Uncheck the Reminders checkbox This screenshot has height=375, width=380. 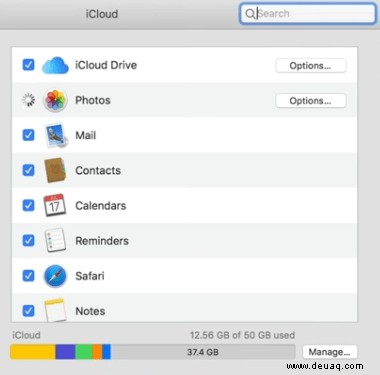(x=28, y=240)
